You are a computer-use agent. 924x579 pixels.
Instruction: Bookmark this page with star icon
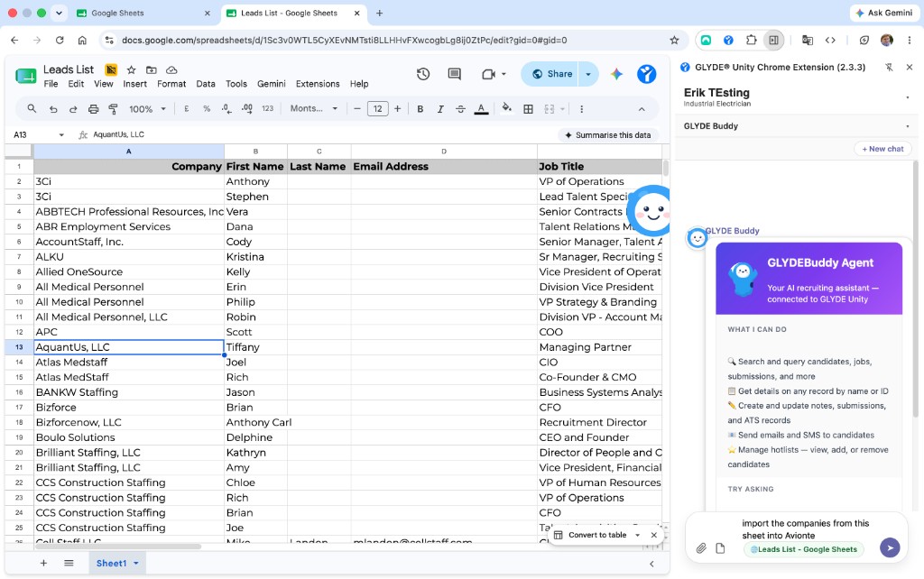click(674, 40)
